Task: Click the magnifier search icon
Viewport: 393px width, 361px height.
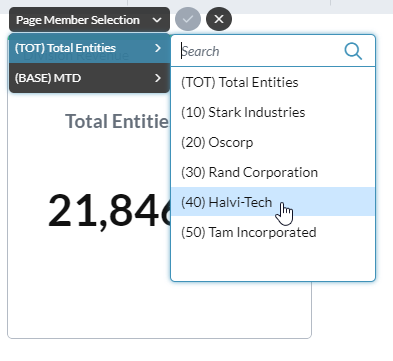Action: click(x=353, y=51)
